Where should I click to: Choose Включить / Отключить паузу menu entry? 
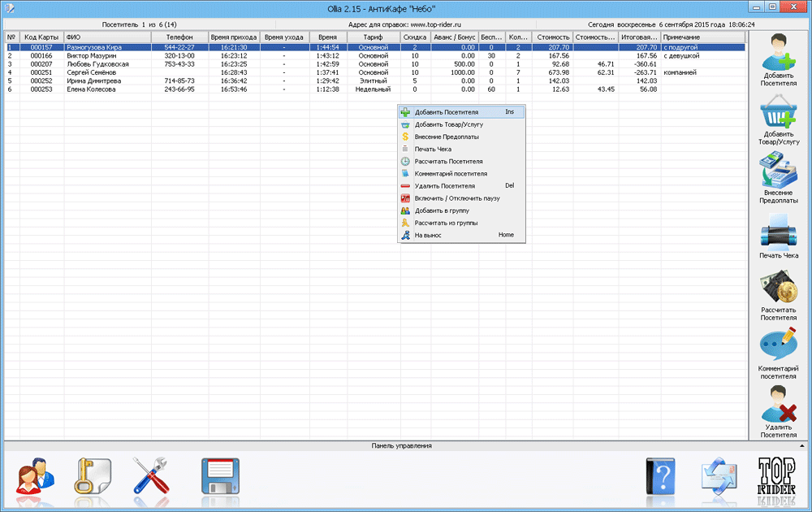click(x=462, y=198)
